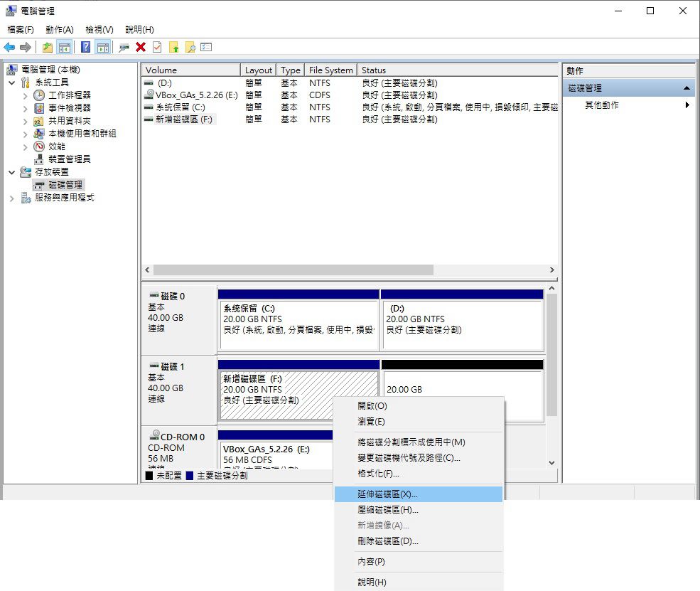Collapse the 磁碟管理 actions section arrow
Viewport: 700px width, 591px height.
point(686,88)
